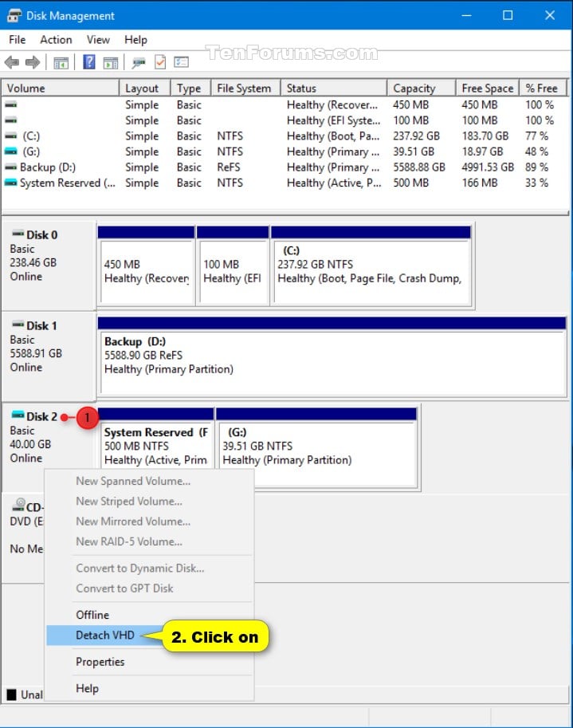573x728 pixels.
Task: Click the CD-ROM disc drive icon
Action: coord(18,505)
